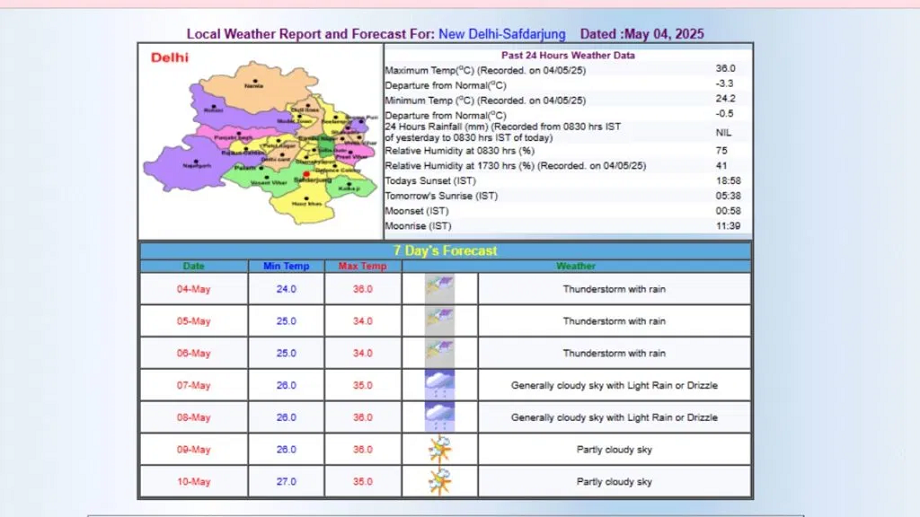Click the Past 24 Hours Weather Data heading
This screenshot has height=517, width=920.
[568, 55]
